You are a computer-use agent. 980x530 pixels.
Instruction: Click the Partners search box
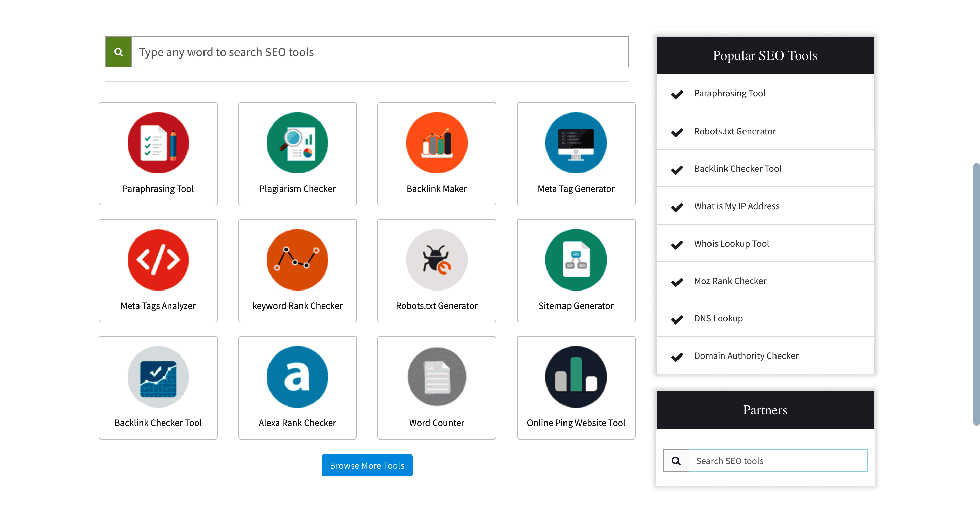pos(778,460)
